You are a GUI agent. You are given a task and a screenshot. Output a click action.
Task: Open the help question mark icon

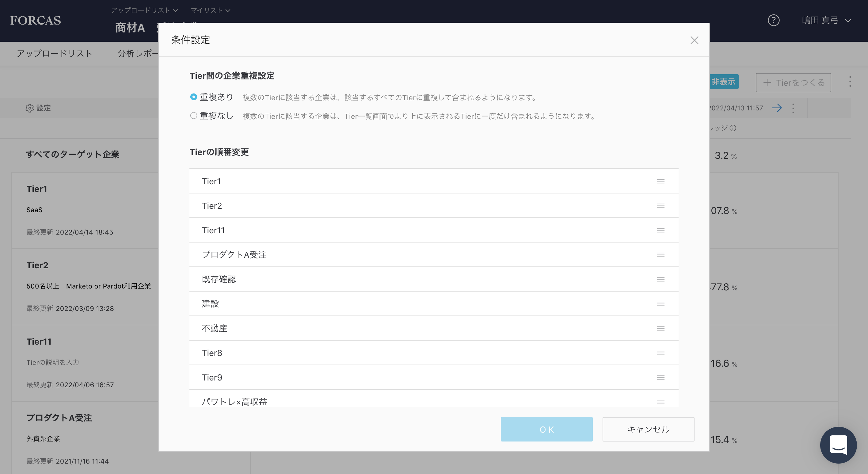pyautogui.click(x=773, y=20)
